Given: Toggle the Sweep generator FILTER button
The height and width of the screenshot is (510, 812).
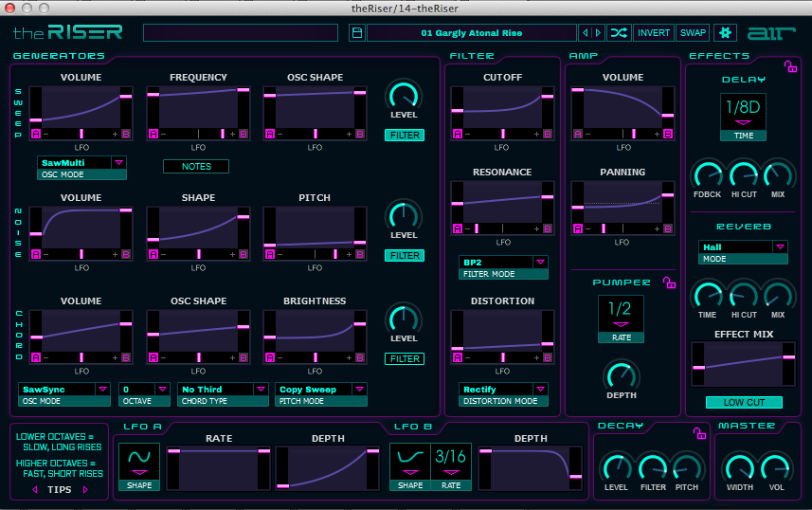Looking at the screenshot, I should tap(404, 136).
